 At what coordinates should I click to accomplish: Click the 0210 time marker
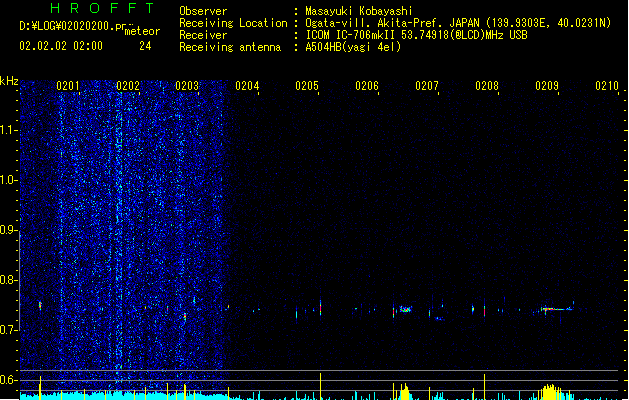point(607,86)
